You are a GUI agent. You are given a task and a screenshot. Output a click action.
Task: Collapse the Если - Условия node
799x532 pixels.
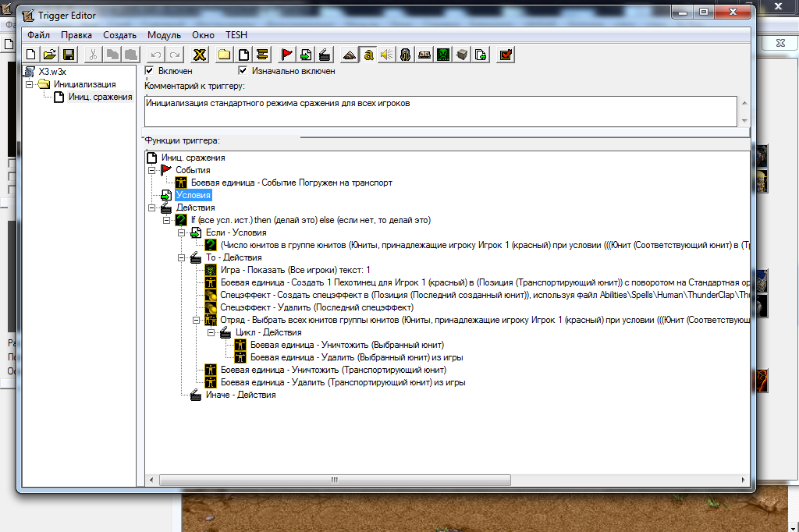(181, 233)
